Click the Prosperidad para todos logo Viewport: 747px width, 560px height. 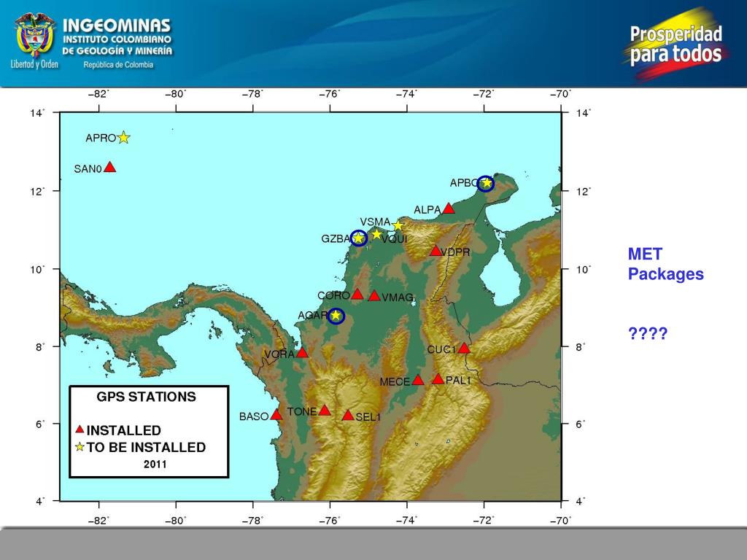point(676,44)
